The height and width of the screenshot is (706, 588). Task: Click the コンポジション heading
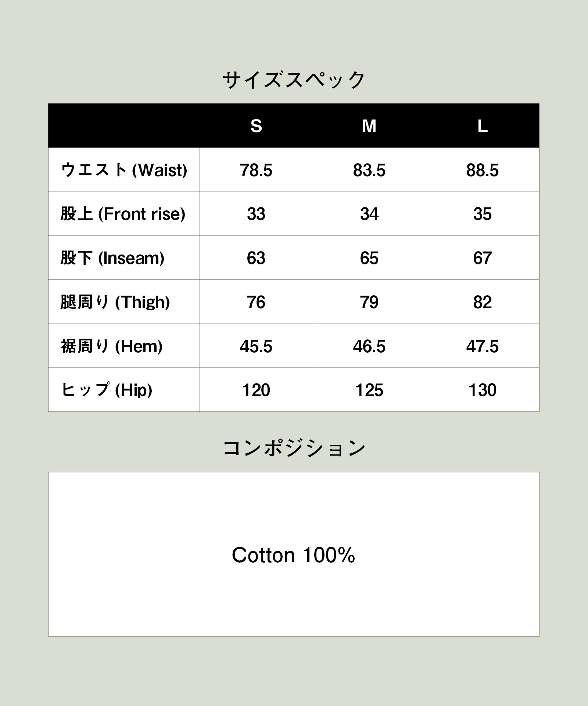point(294,448)
